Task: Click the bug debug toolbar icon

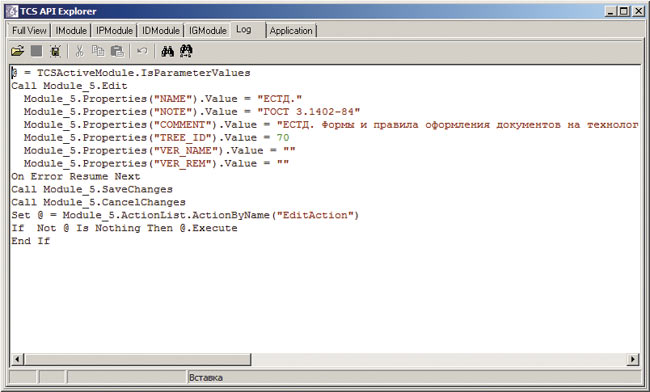Action: pos(55,51)
